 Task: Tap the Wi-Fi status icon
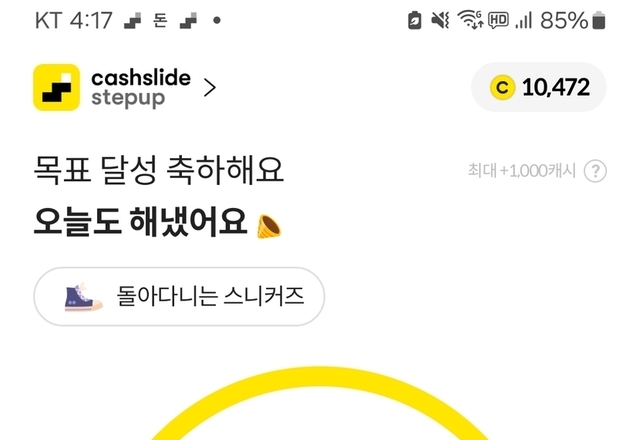point(470,20)
